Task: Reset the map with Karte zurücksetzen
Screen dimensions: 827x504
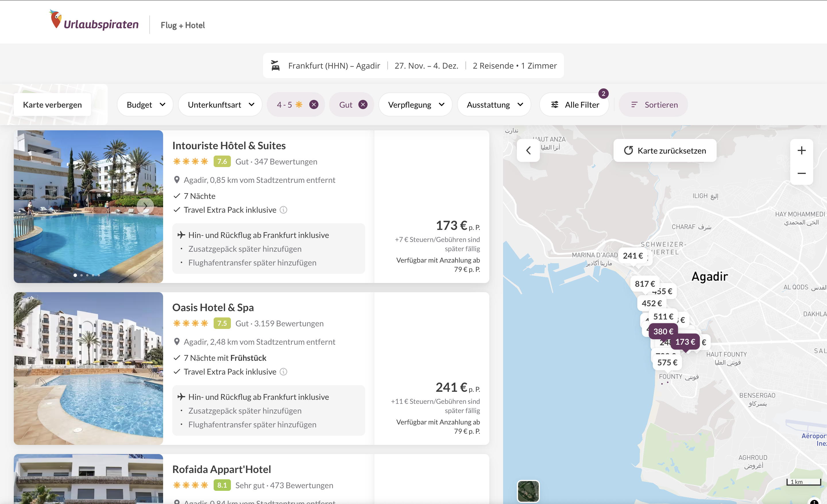Action: [664, 151]
